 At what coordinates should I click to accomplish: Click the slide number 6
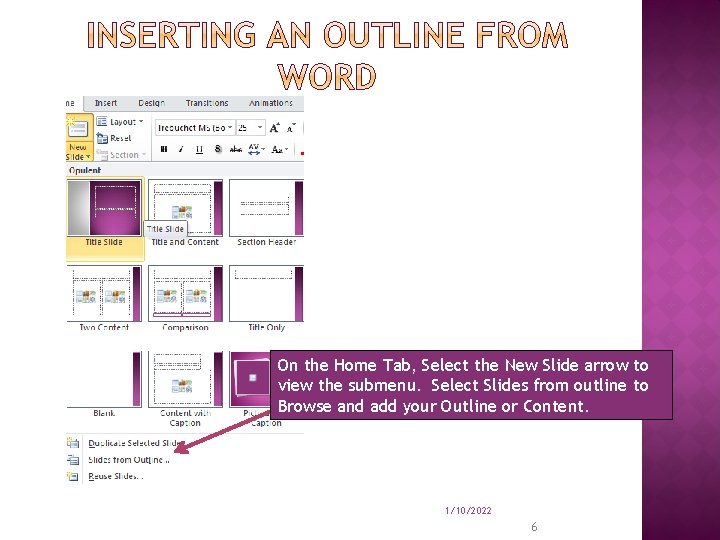(534, 527)
